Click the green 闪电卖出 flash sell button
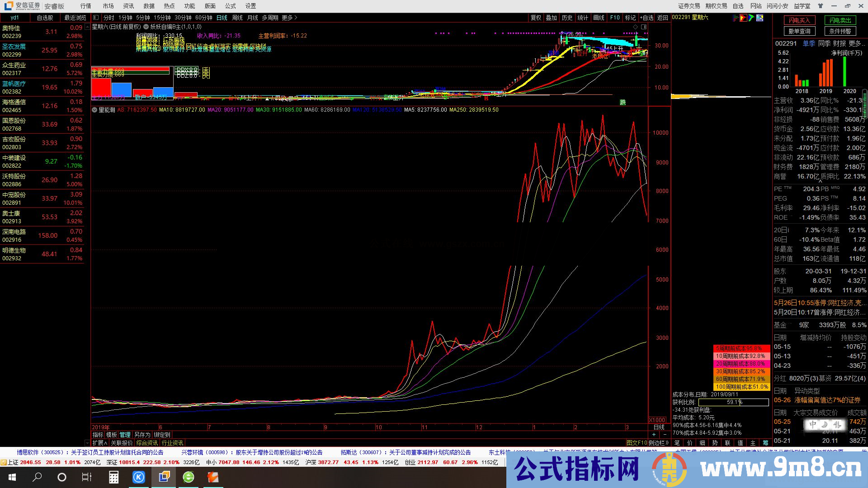The width and height of the screenshot is (868, 488). coord(840,20)
